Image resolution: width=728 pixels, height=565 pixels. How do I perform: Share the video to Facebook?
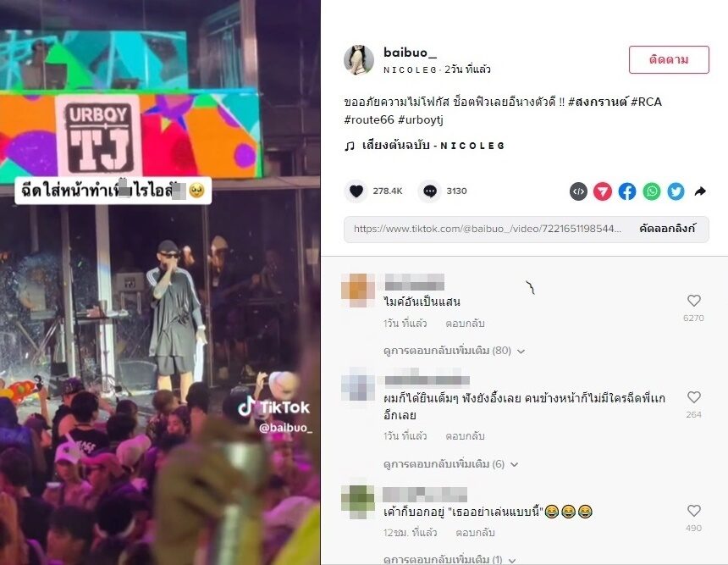[x=626, y=191]
